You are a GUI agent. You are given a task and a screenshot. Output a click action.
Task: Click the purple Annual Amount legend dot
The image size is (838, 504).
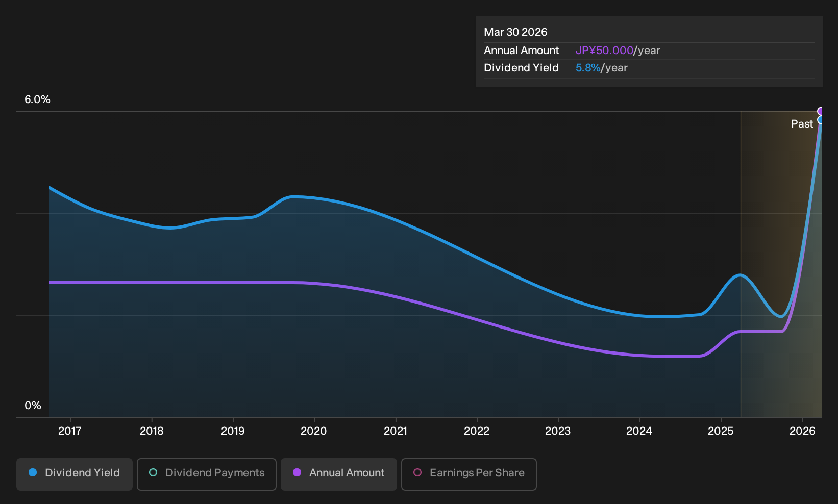[297, 472]
